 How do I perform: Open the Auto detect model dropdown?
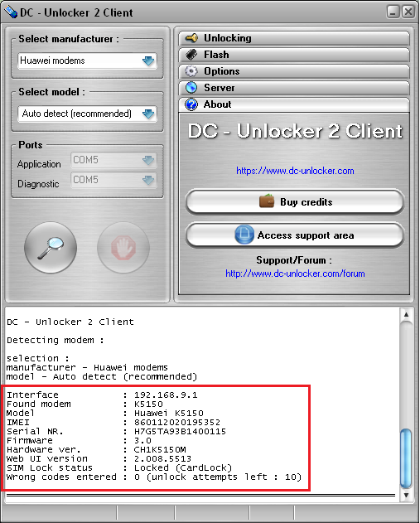[87, 114]
